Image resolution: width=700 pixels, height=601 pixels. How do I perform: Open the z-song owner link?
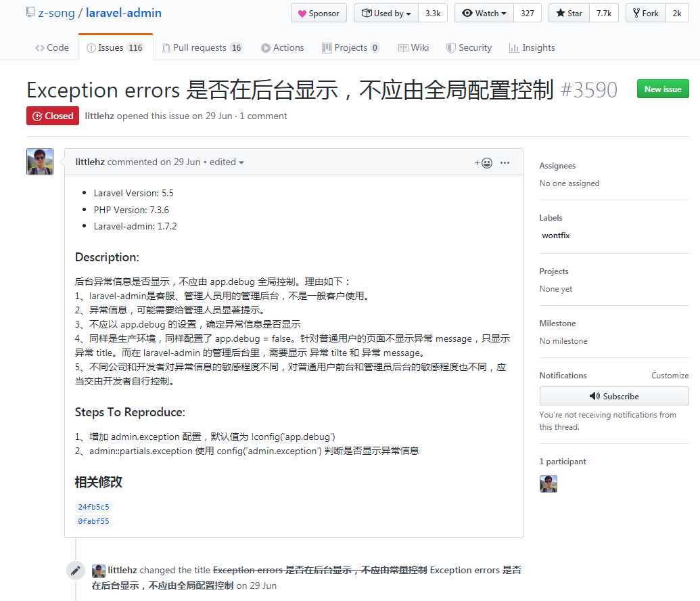[x=56, y=12]
